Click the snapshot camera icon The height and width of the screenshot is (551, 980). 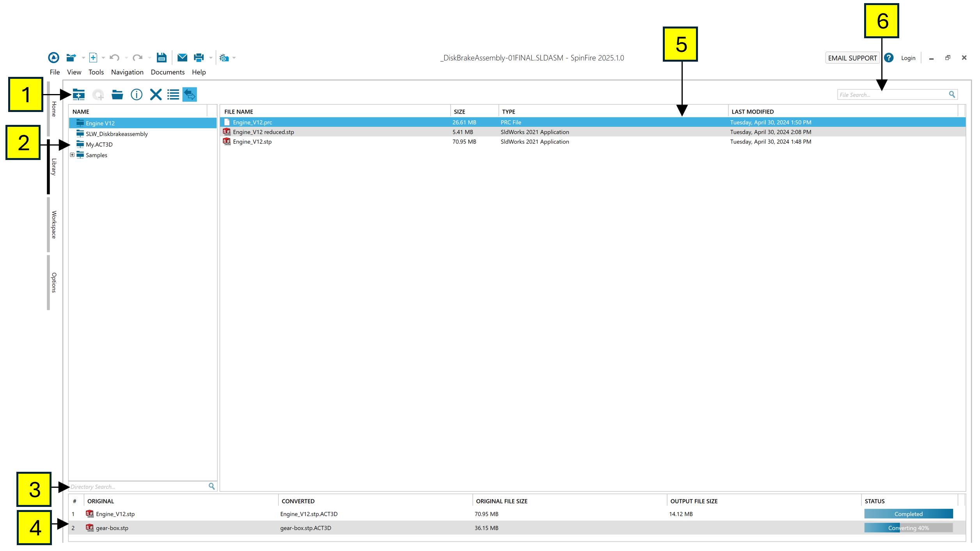point(224,58)
